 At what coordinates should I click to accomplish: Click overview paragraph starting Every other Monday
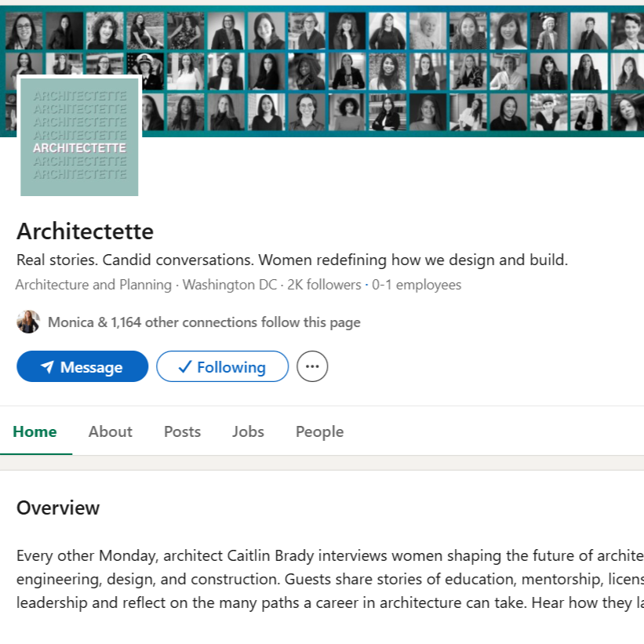[330, 579]
